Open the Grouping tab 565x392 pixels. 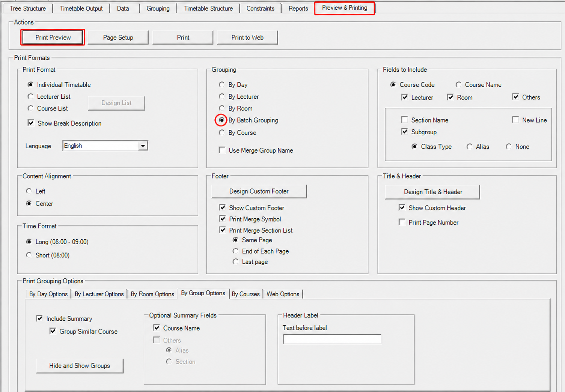point(158,8)
